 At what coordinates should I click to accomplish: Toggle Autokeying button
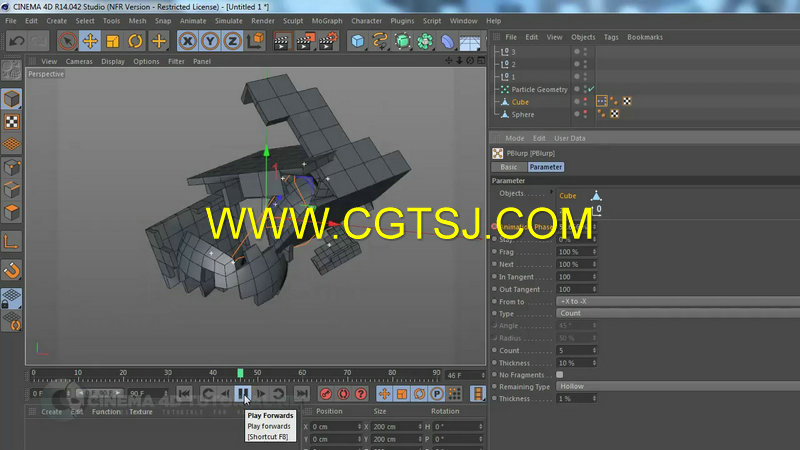[x=343, y=394]
